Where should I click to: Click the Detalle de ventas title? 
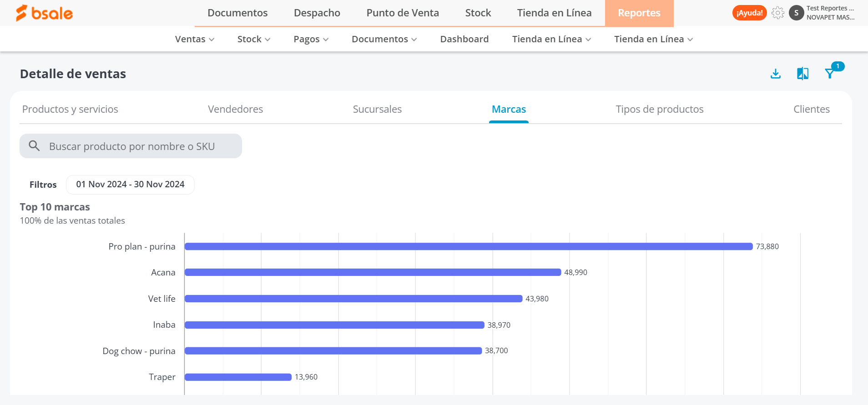click(x=73, y=74)
